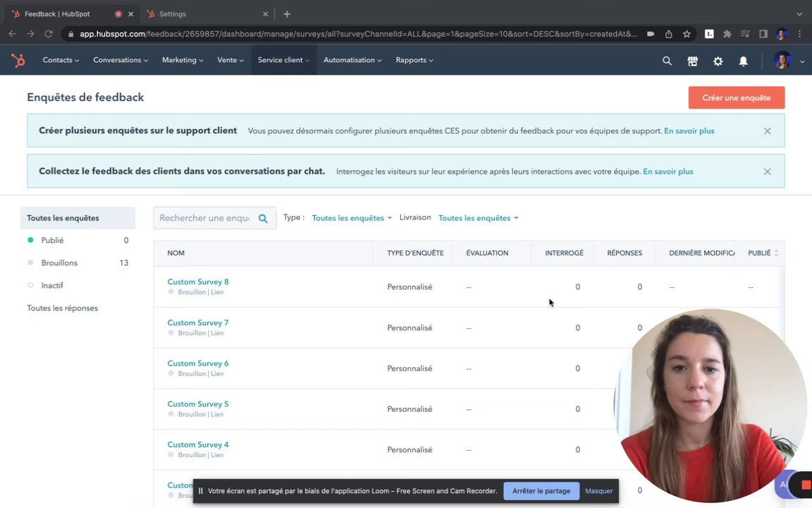Sort by the Publié column arrows
The image size is (812, 508).
tap(776, 253)
